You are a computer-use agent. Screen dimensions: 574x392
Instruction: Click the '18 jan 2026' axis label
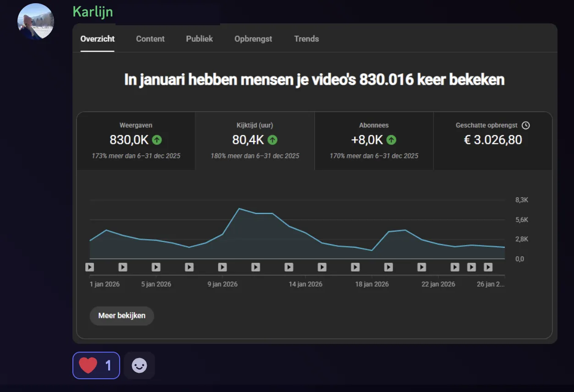tap(372, 284)
